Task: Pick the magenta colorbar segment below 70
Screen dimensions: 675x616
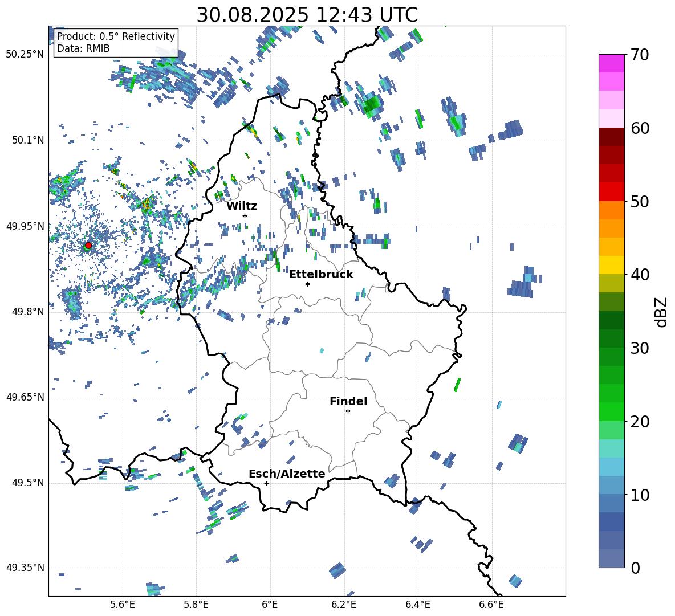Action: point(611,64)
